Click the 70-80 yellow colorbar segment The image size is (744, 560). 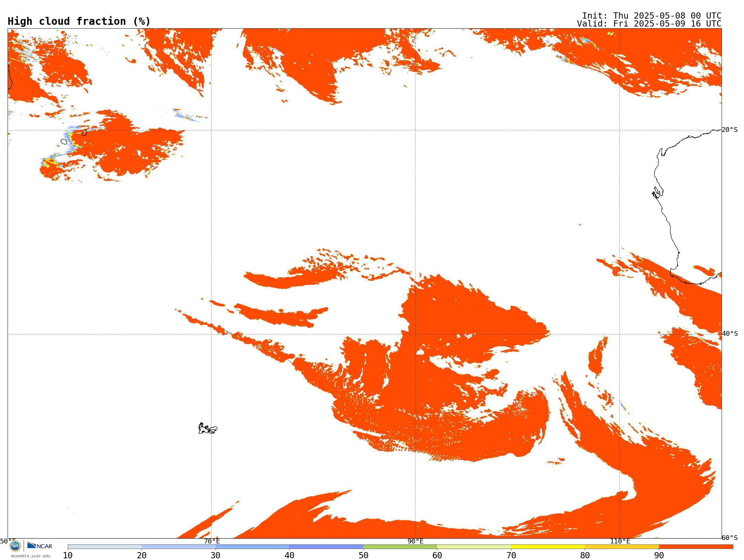[x=548, y=547]
